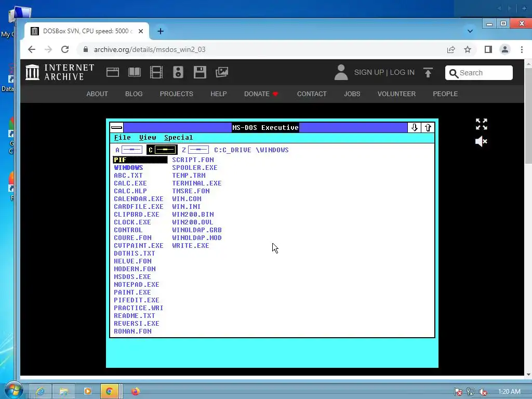Select drive C icon

tap(162, 150)
